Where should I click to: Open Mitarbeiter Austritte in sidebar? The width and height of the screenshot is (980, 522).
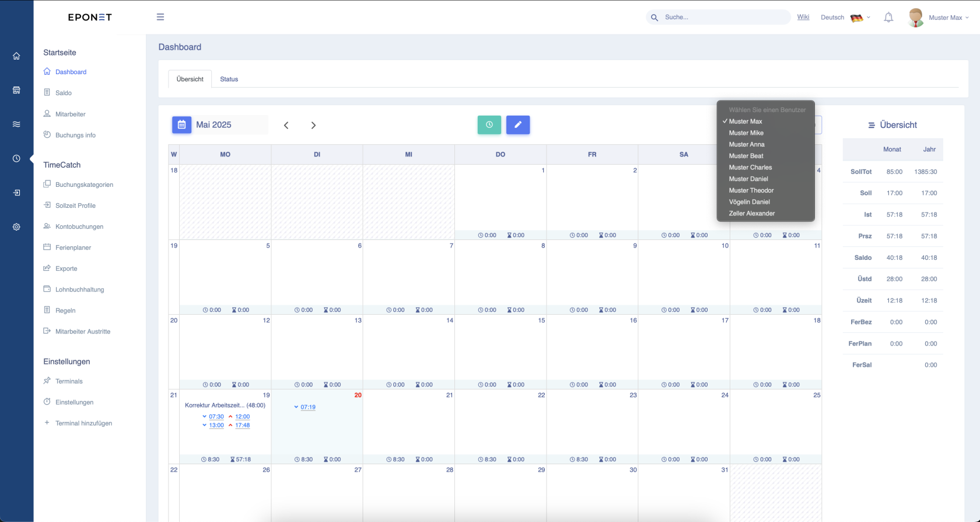click(82, 332)
